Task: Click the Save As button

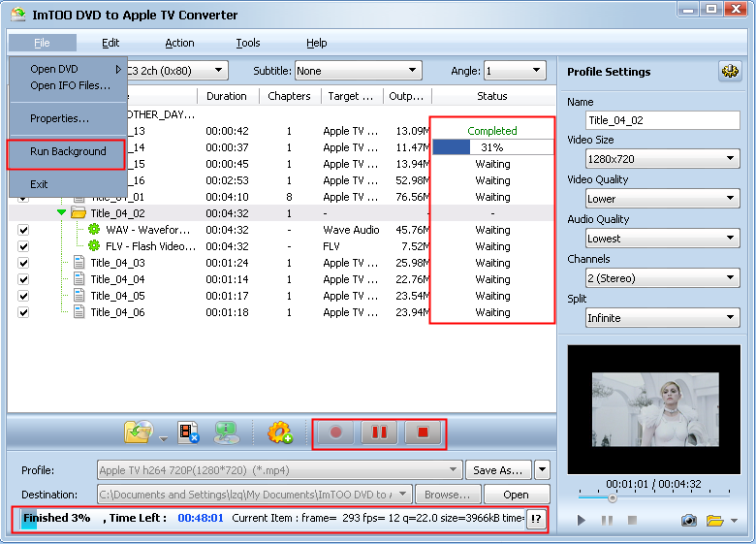Action: point(498,469)
